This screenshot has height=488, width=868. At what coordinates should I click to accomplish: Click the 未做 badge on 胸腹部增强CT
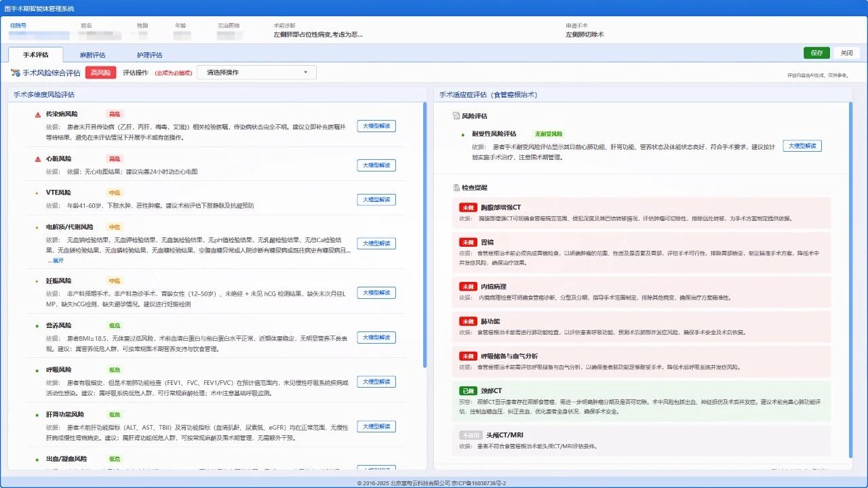pyautogui.click(x=468, y=207)
